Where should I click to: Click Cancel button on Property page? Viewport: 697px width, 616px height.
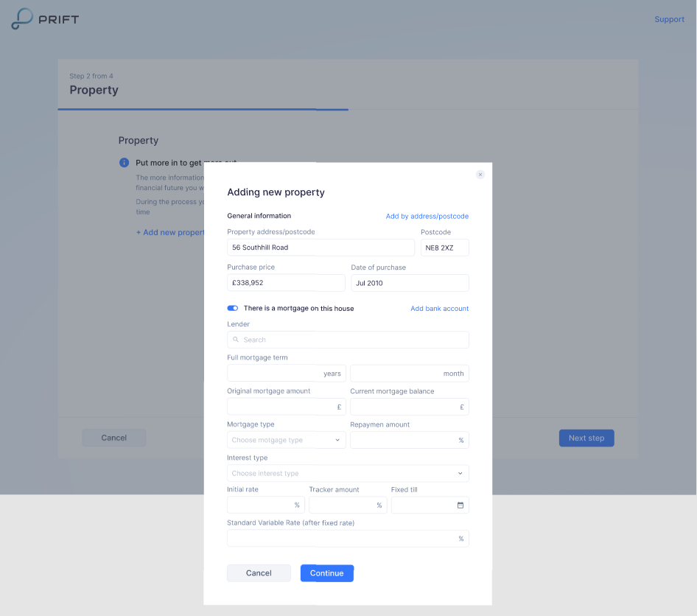pyautogui.click(x=113, y=438)
